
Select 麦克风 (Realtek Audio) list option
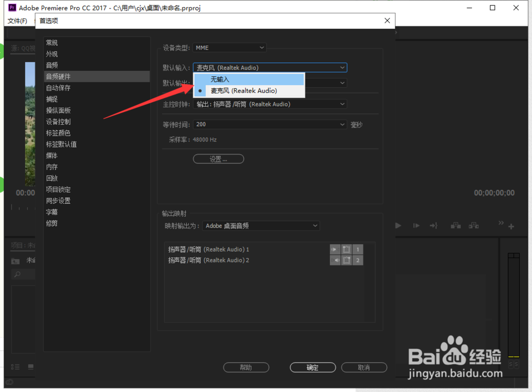(248, 91)
